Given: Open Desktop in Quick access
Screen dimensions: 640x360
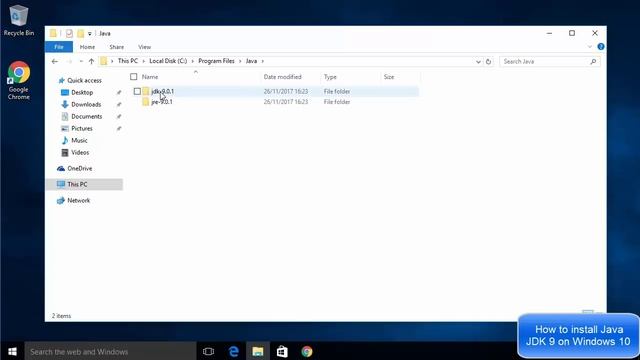Looking at the screenshot, I should pos(82,93).
